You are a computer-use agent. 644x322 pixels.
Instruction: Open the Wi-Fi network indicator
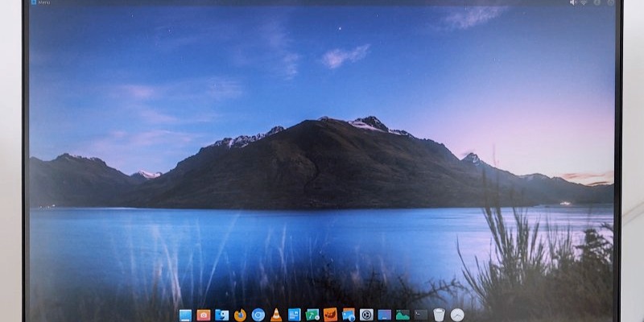click(584, 2)
